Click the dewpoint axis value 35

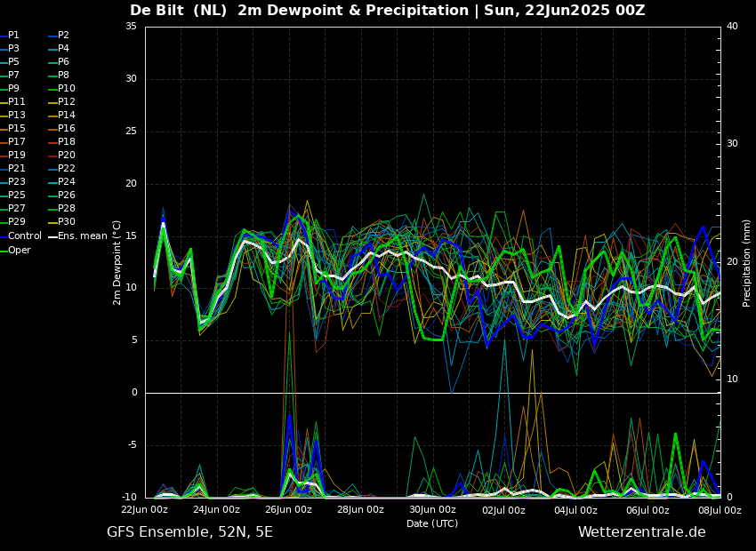tap(131, 27)
